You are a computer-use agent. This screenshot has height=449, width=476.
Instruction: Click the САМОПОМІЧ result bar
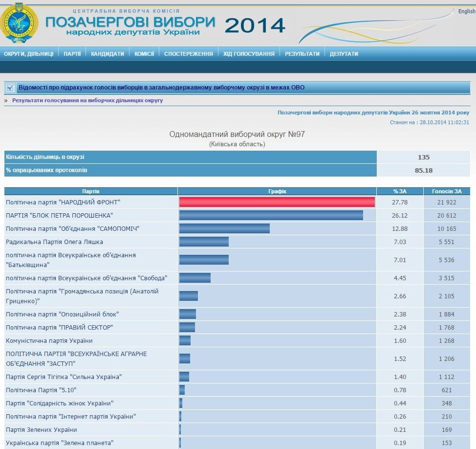click(x=224, y=228)
